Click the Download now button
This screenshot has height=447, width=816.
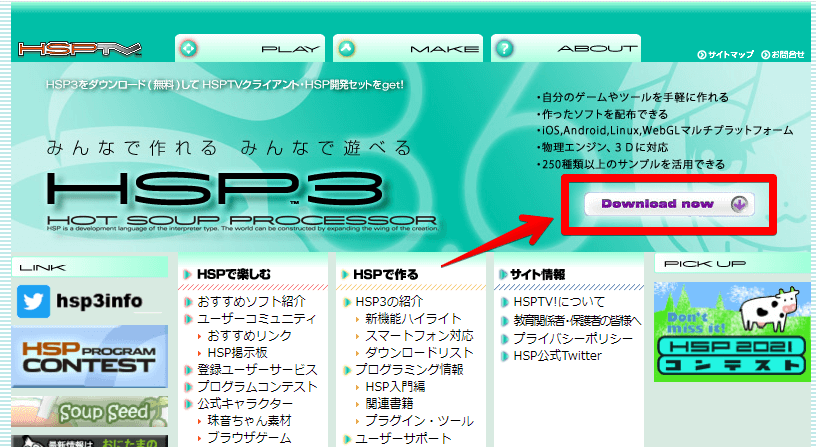[669, 204]
